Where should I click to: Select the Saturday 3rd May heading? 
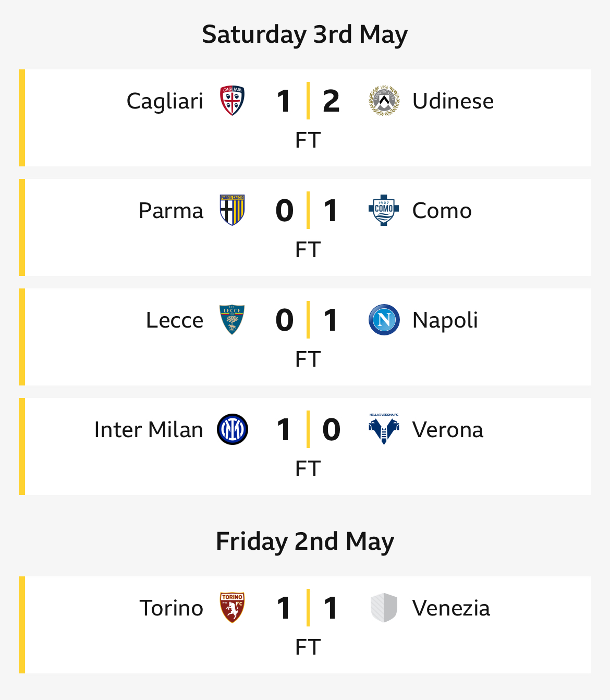(305, 35)
